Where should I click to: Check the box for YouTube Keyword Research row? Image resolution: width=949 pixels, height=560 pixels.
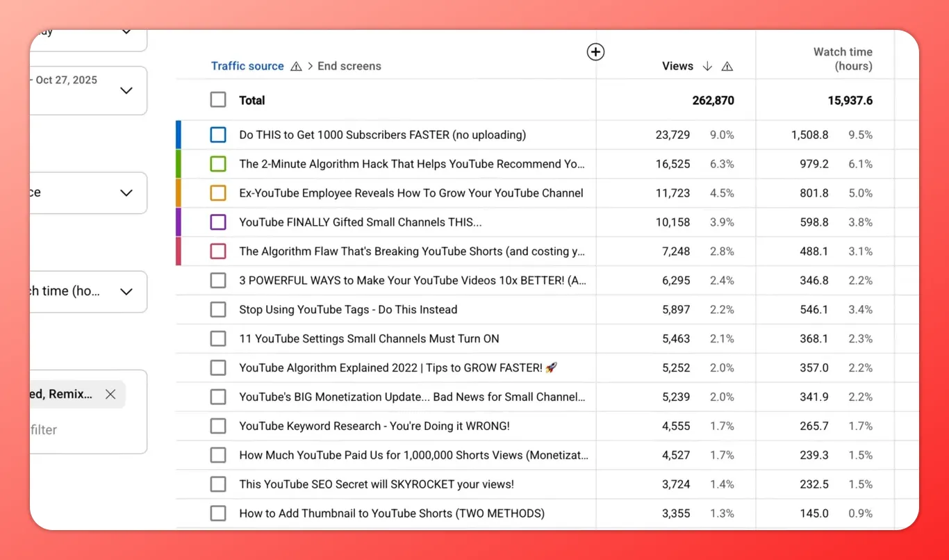pos(218,426)
